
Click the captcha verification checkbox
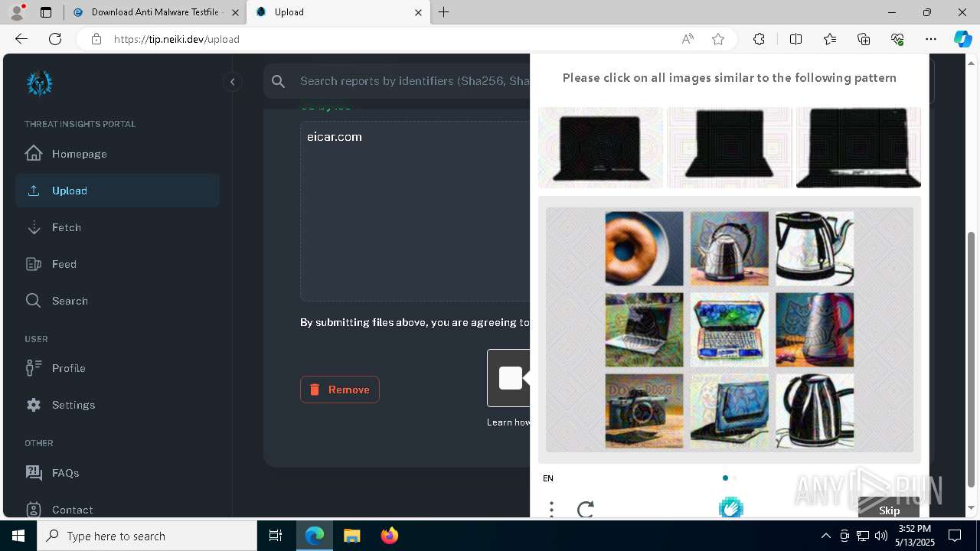point(511,378)
